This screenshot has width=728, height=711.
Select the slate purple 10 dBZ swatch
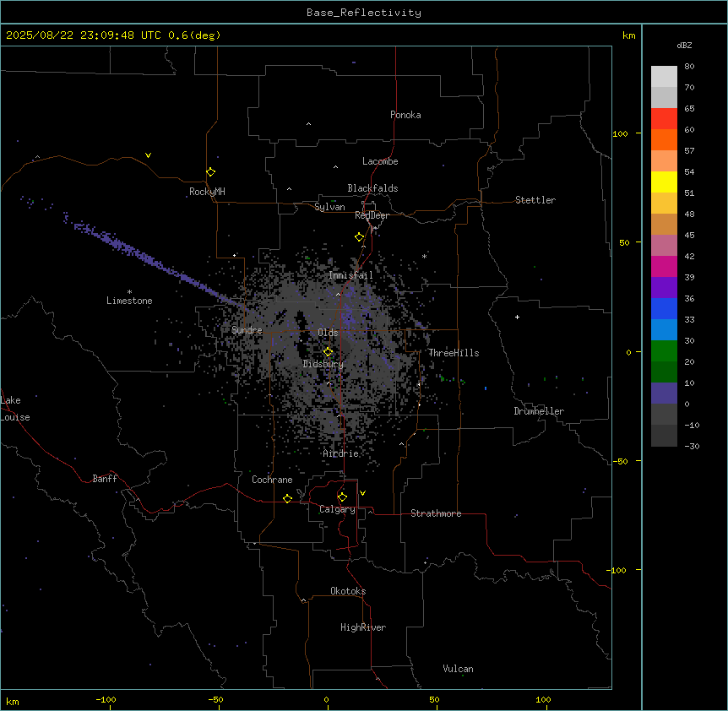point(664,393)
